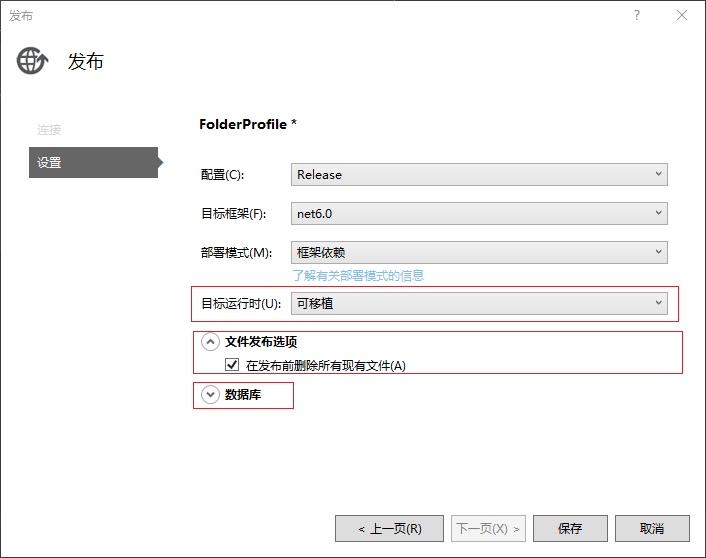Open the 配置 Release dropdown
This screenshot has width=706, height=558.
(479, 175)
